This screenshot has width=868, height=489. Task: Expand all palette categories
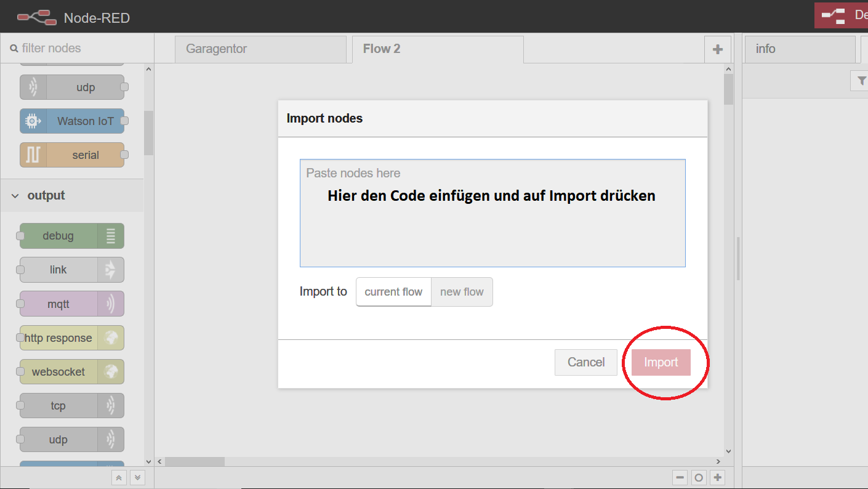pos(137,477)
